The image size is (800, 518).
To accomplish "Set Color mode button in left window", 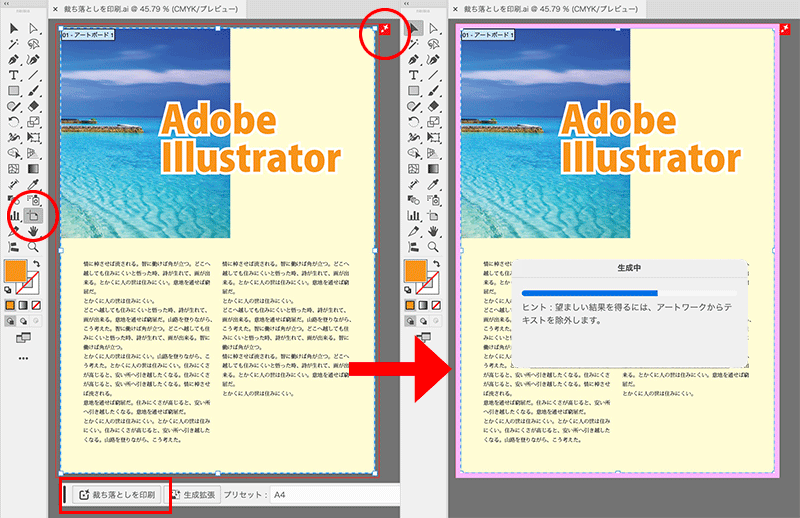I will click(10, 305).
